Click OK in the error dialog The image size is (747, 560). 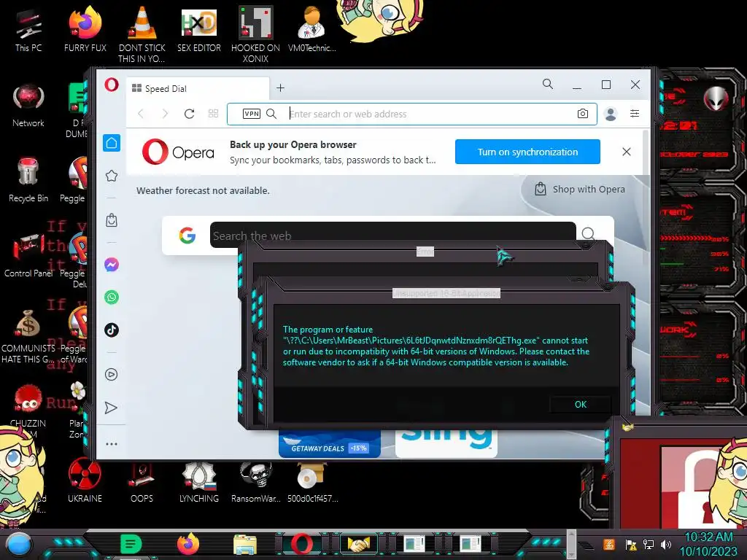[580, 404]
